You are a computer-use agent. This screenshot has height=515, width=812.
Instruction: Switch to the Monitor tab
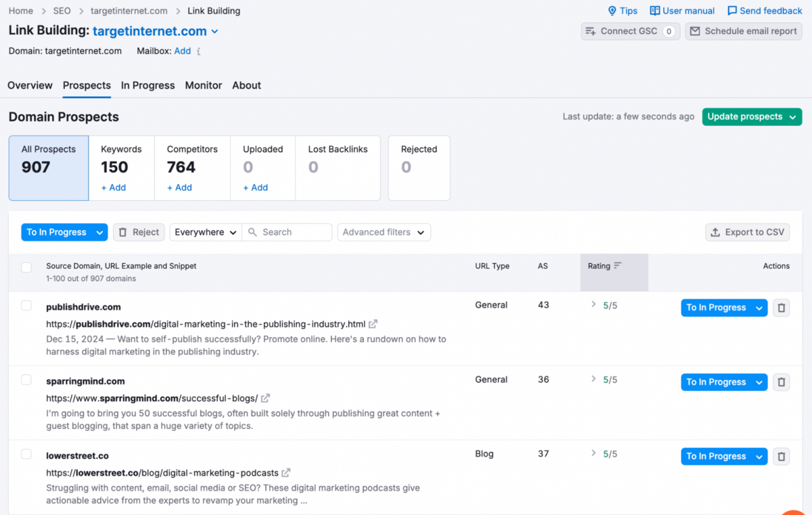point(204,85)
